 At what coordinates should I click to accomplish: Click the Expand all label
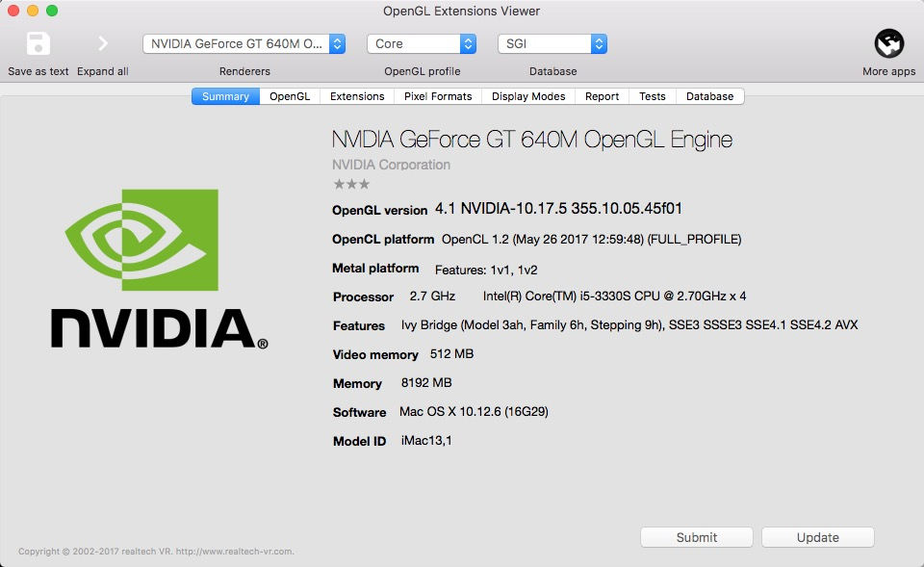(x=103, y=71)
